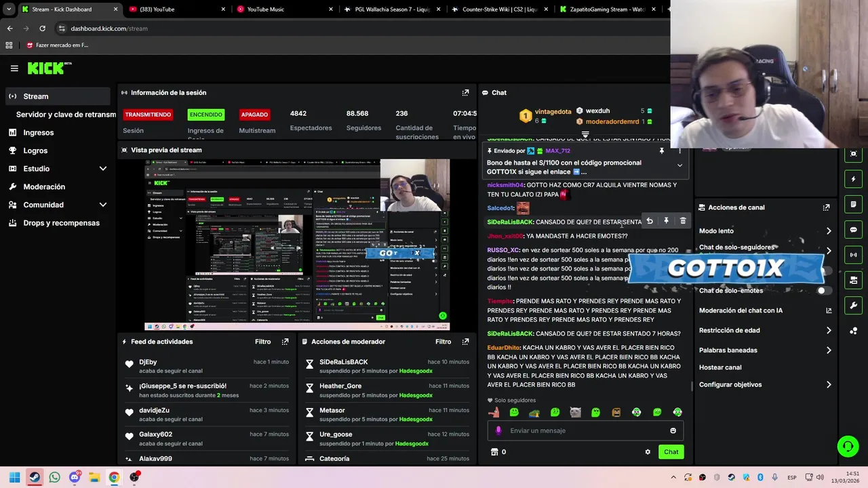Open the document notes icon in right sidebar
The image size is (868, 488).
tap(853, 204)
